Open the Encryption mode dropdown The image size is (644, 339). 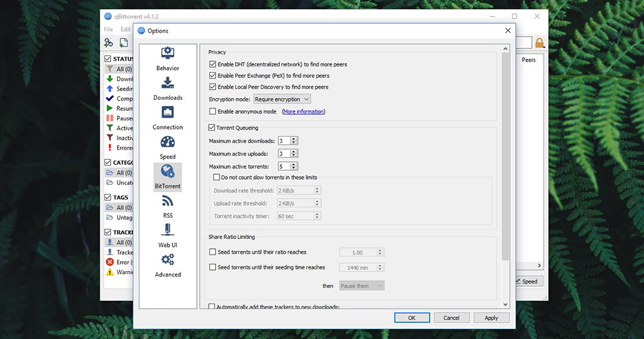point(282,99)
